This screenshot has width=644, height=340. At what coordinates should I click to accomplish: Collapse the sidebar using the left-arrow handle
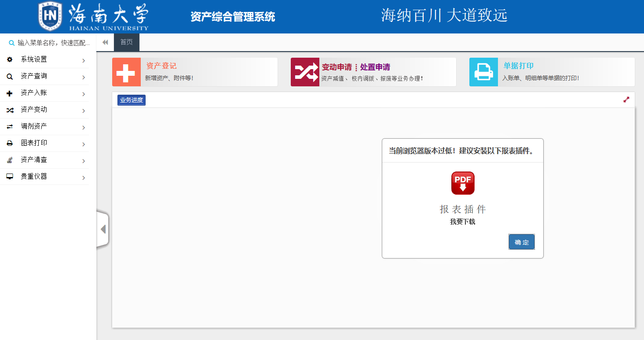(103, 229)
